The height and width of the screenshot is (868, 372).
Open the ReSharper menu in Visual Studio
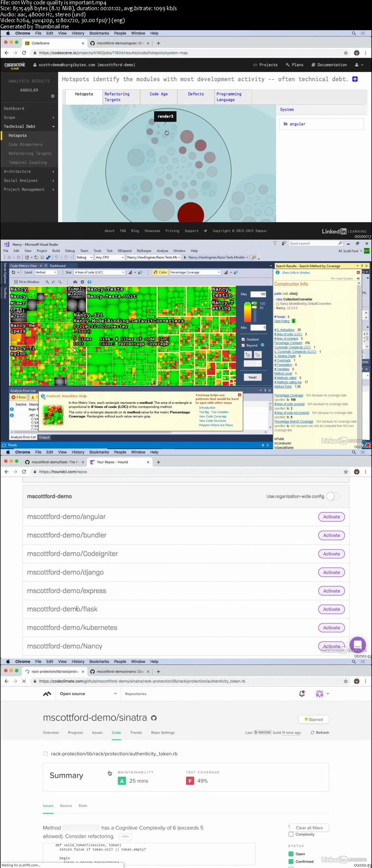click(144, 251)
